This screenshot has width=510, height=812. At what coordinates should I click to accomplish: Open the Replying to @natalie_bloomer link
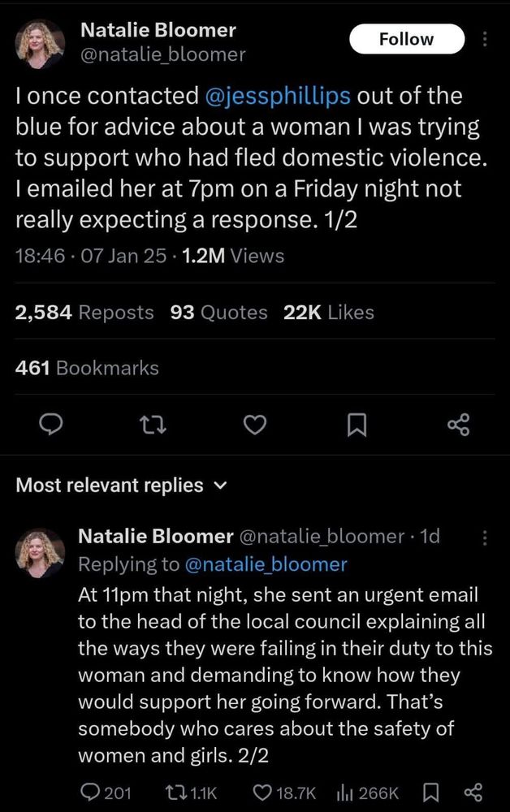(266, 564)
